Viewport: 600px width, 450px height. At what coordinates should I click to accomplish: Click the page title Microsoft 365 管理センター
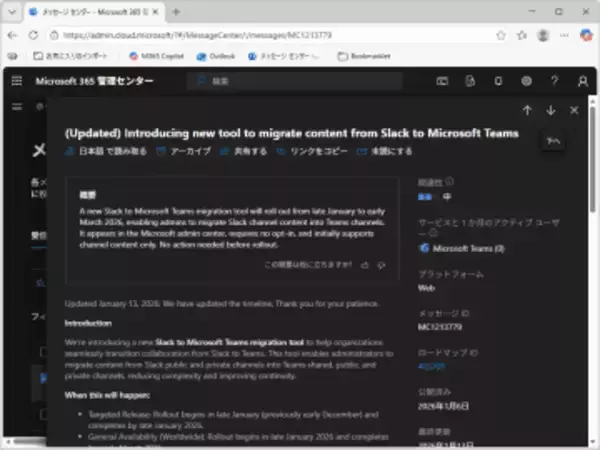95,81
